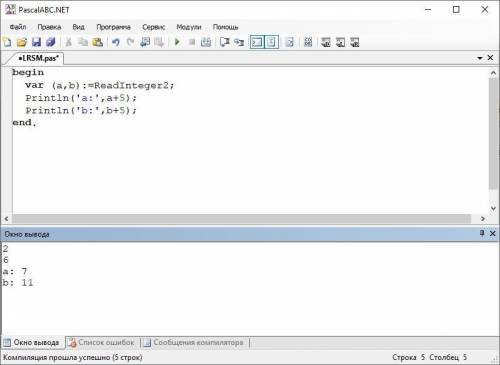Stop program execution with the stop icon
Screen dimensions: 500x365
192,42
